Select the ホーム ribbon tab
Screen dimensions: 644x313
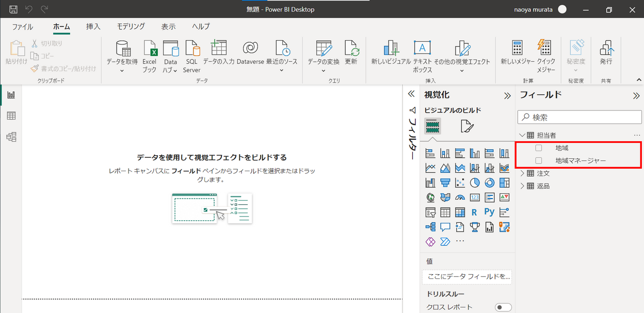(61, 27)
